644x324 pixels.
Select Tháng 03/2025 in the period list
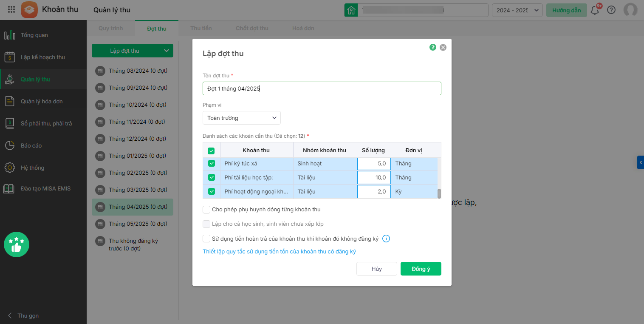coord(133,190)
